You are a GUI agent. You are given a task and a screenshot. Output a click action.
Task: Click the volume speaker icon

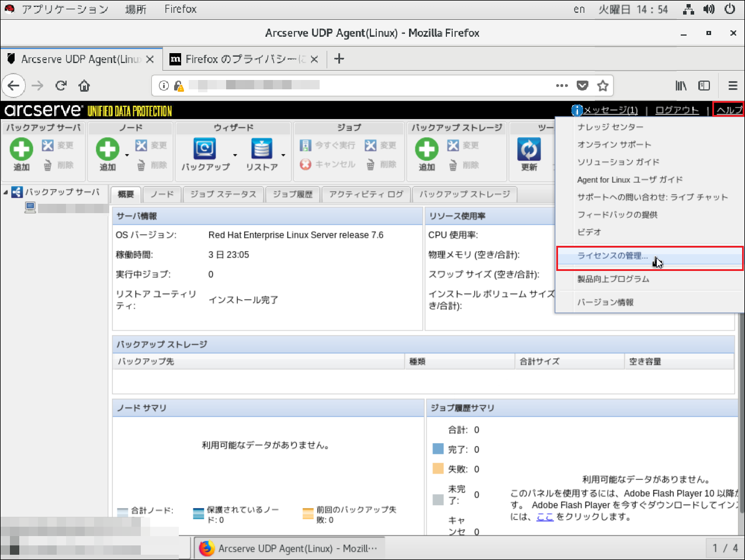pos(709,9)
